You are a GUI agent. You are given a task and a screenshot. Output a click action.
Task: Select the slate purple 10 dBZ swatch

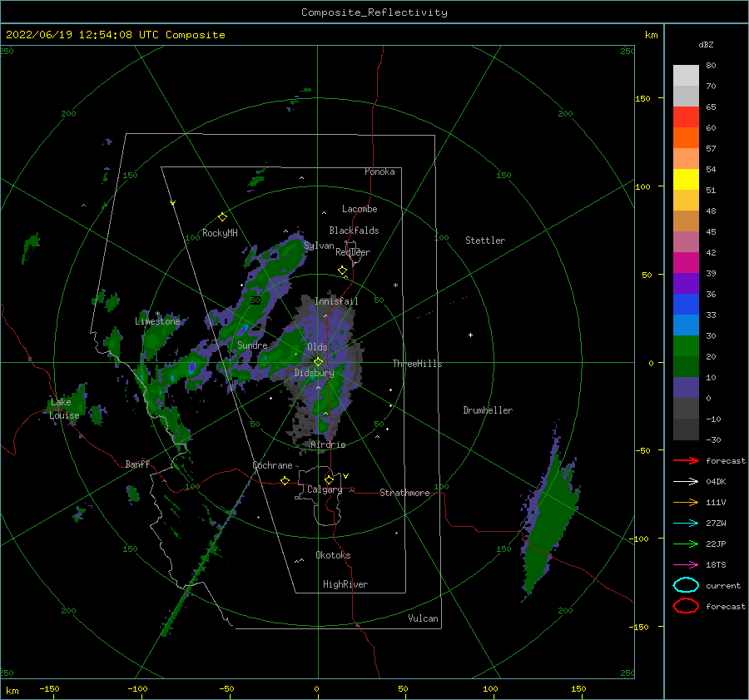(x=686, y=388)
